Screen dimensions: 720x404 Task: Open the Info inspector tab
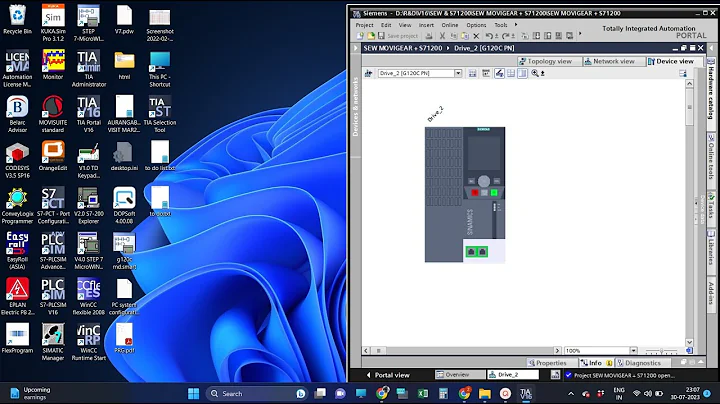coord(596,363)
